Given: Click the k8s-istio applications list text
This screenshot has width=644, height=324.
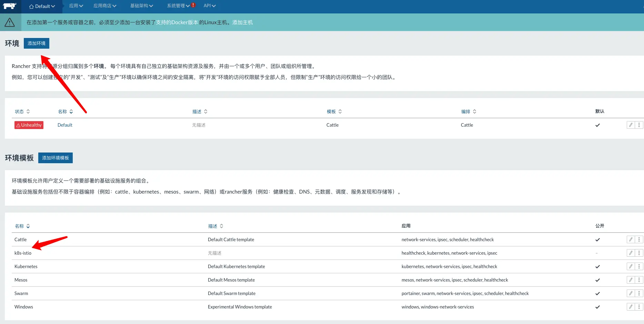Looking at the screenshot, I should tap(450, 253).
